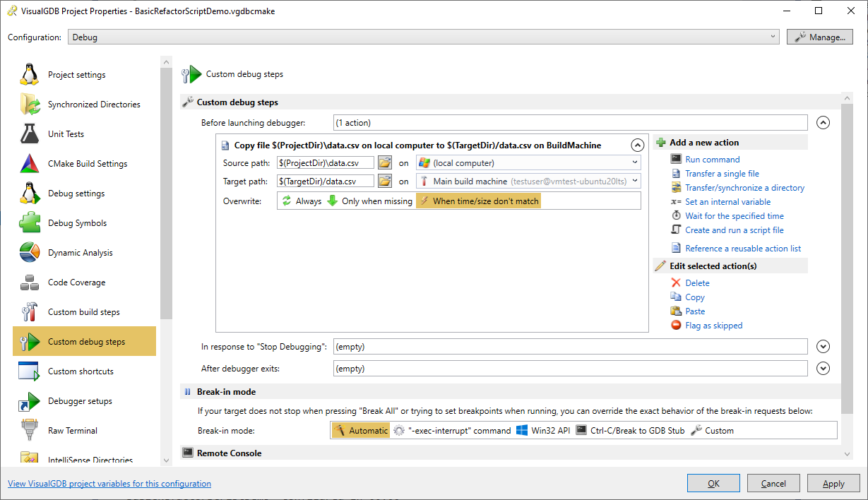The height and width of the screenshot is (500, 868).
Task: Collapse the Copy file action details
Action: [637, 145]
